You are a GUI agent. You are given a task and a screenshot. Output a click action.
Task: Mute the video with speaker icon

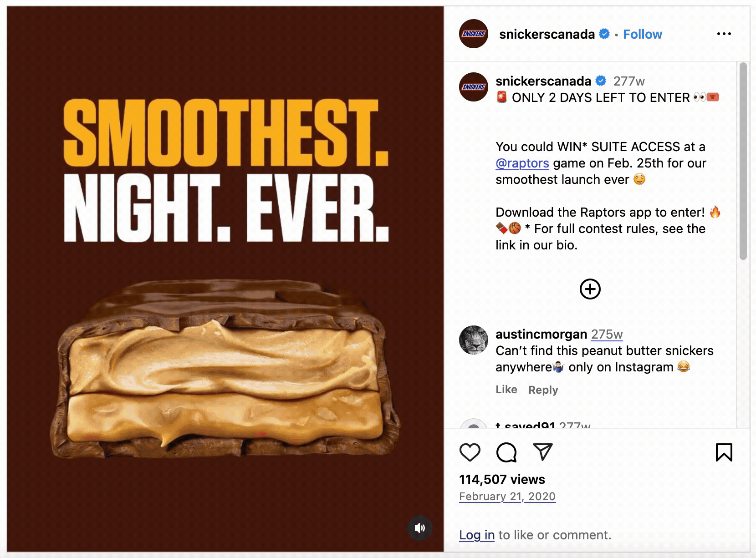pos(419,528)
